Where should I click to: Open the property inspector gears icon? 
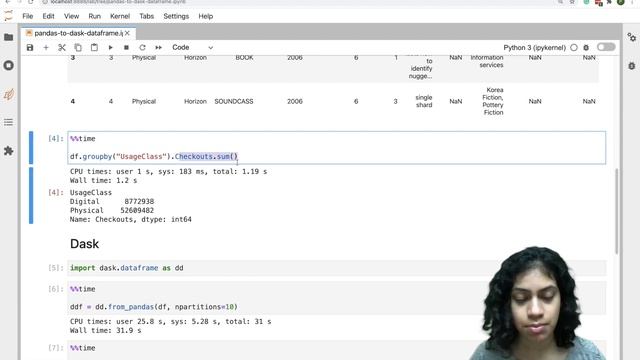[631, 37]
